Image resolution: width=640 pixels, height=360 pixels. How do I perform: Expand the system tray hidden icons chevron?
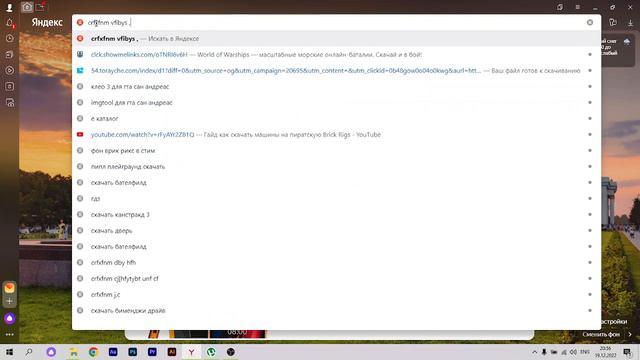[534, 352]
